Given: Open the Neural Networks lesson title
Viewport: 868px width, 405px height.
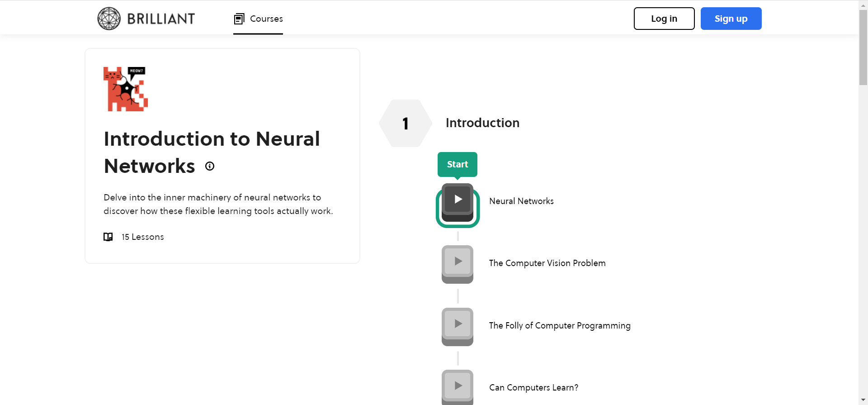Looking at the screenshot, I should pos(521,201).
